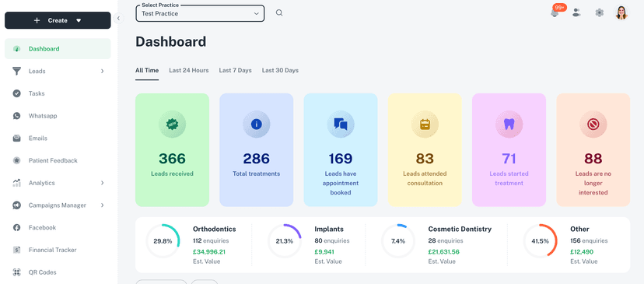
Task: Switch to Last 24 Hours tab
Action: (x=189, y=70)
